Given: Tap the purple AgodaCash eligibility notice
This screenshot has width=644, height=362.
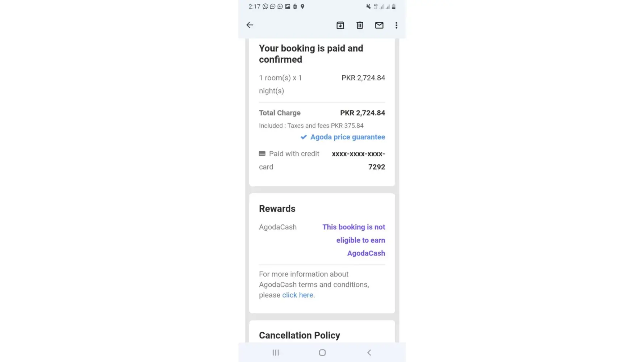Looking at the screenshot, I should pos(354,240).
